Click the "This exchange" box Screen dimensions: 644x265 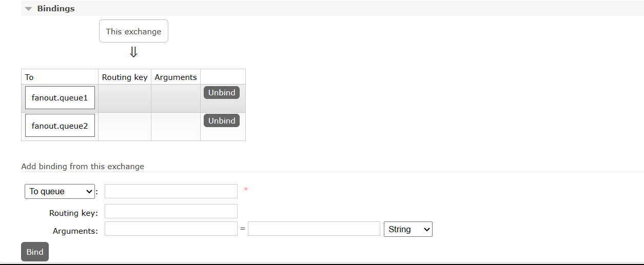pyautogui.click(x=133, y=31)
